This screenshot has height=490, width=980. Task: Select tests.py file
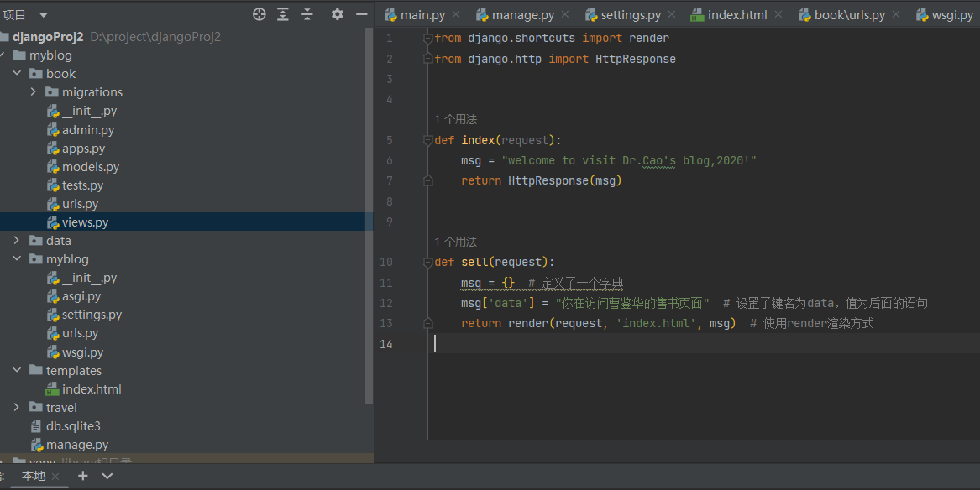point(82,185)
